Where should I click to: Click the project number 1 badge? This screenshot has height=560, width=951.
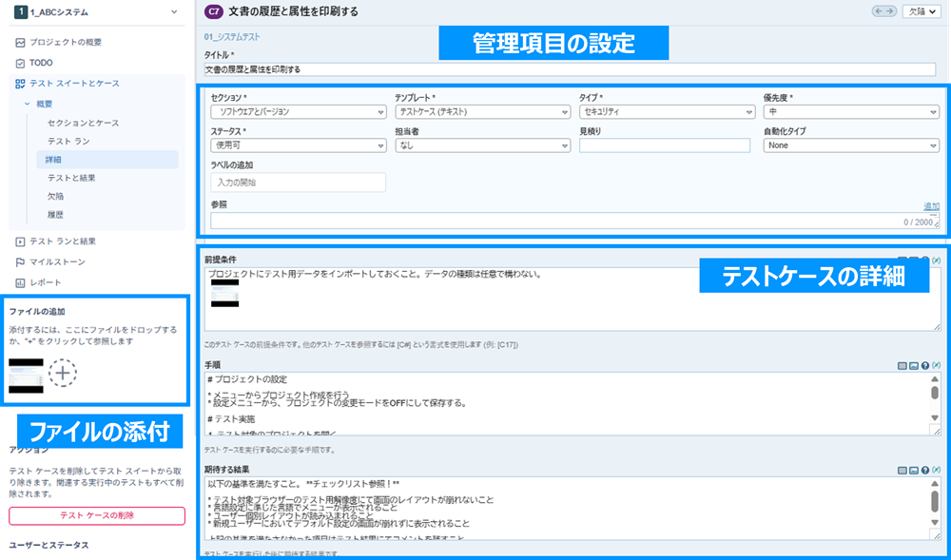[x=21, y=12]
